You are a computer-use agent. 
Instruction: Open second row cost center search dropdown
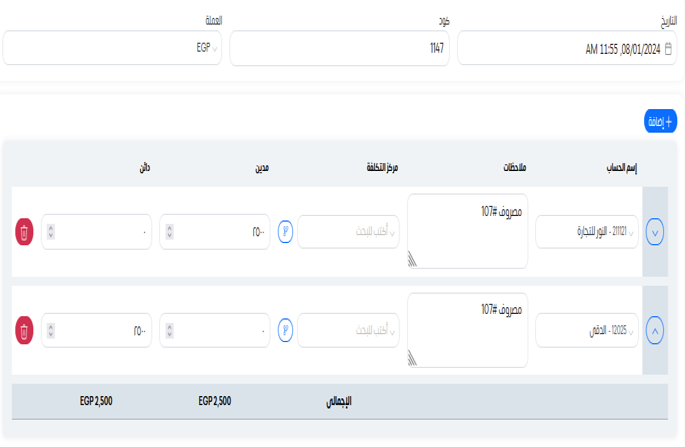(348, 329)
